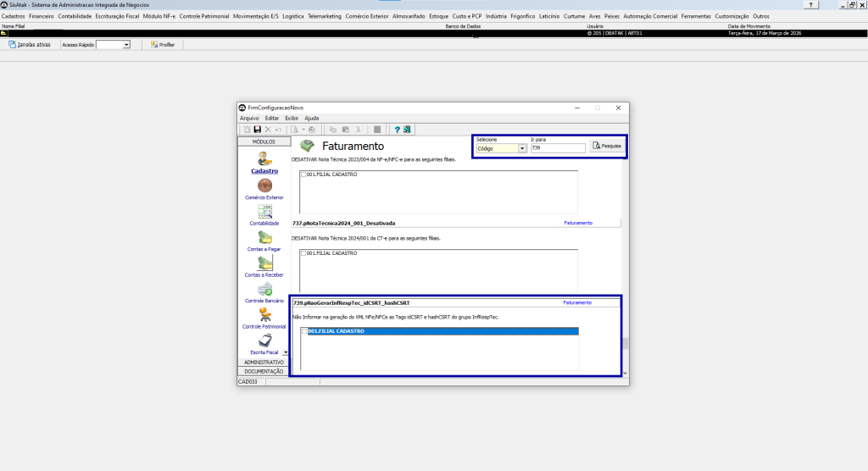This screenshot has height=471, width=868.
Task: Select the Contas a Receber module icon
Action: point(264,263)
